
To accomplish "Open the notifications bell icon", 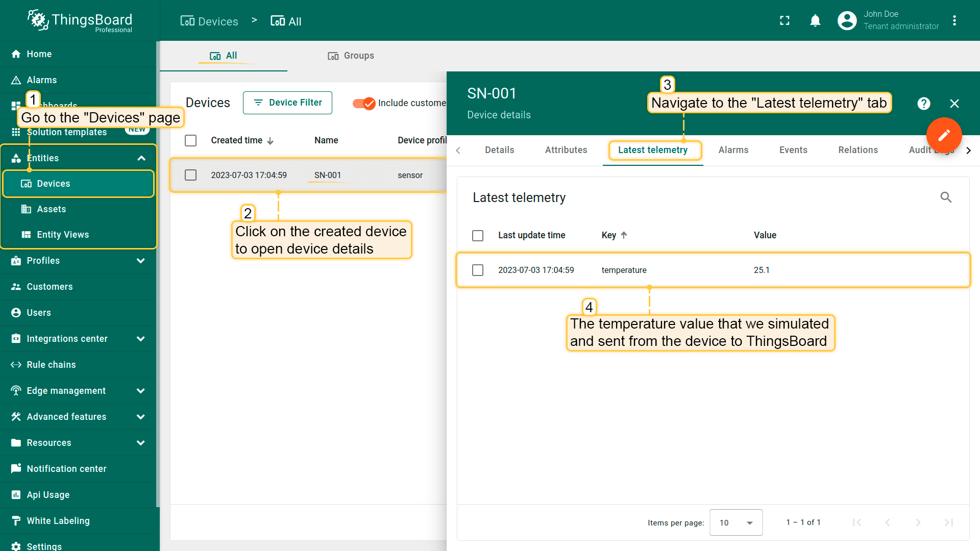I will 815,20.
